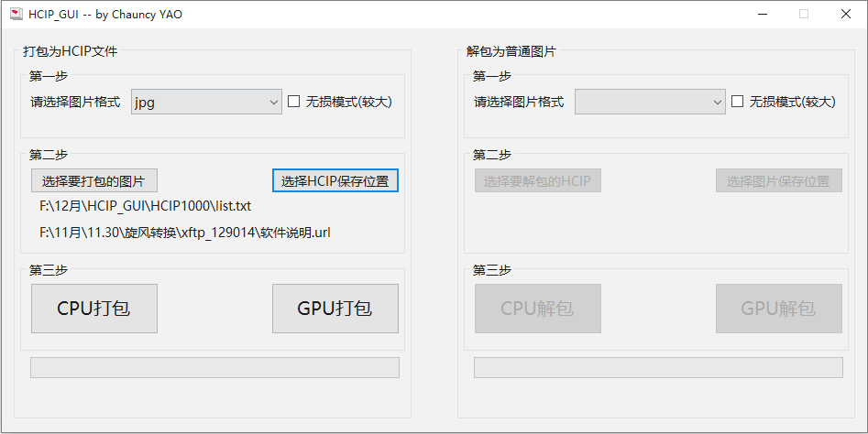Click the 选择要解包的HCIP button
The image size is (868, 434).
[x=537, y=180]
